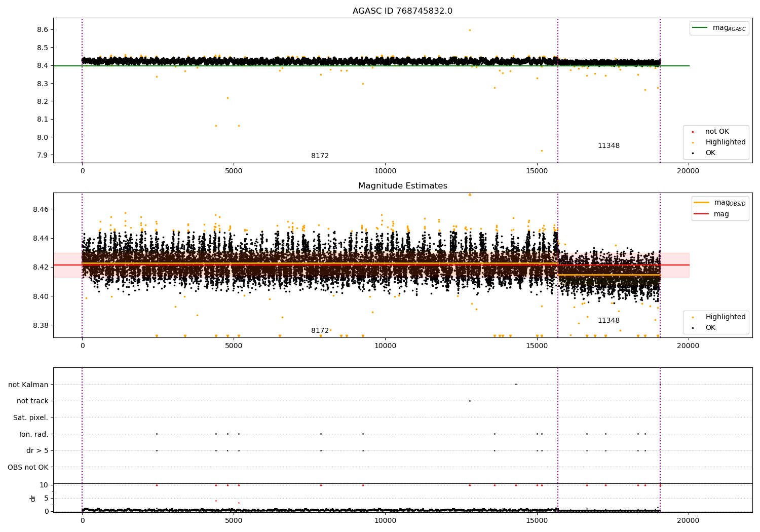Click the lowest orange outlier near 7.9 in top plot
Screen dimensions: 760x532
(x=542, y=150)
